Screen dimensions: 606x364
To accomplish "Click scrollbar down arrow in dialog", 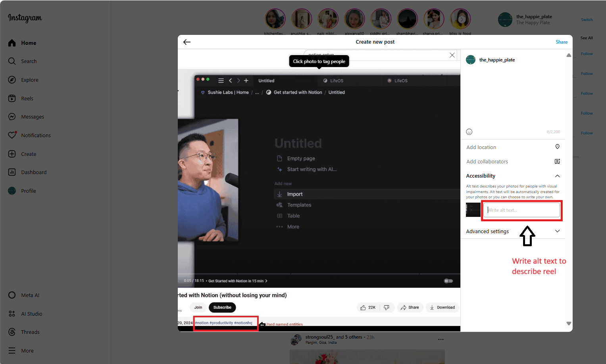I will pyautogui.click(x=569, y=324).
